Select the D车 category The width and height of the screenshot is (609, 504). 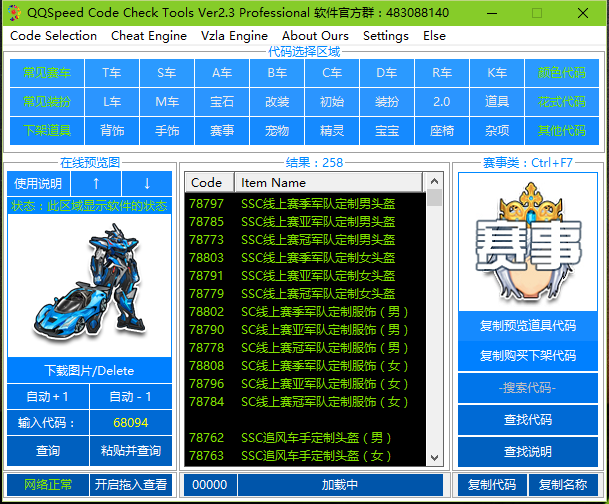tap(387, 73)
